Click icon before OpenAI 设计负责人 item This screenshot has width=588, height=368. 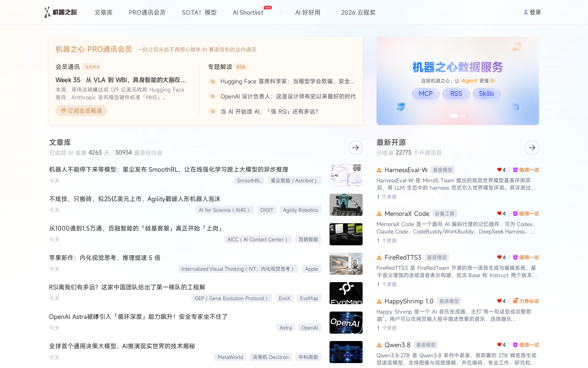click(212, 96)
